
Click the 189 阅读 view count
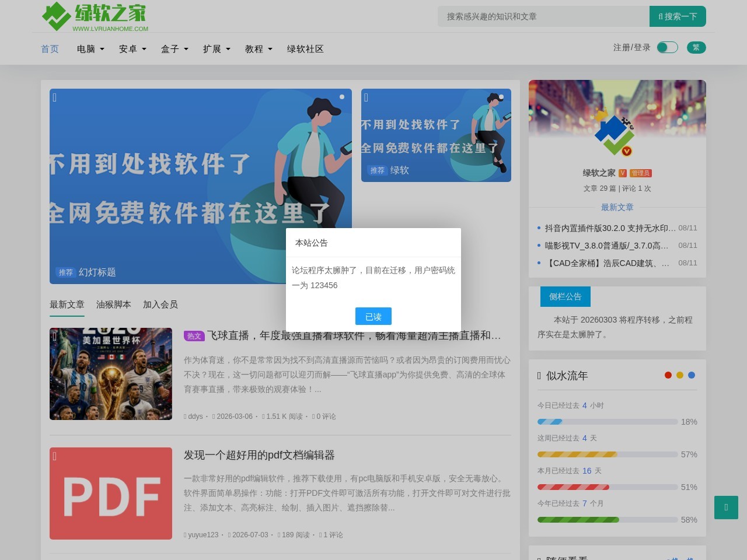coord(296,535)
